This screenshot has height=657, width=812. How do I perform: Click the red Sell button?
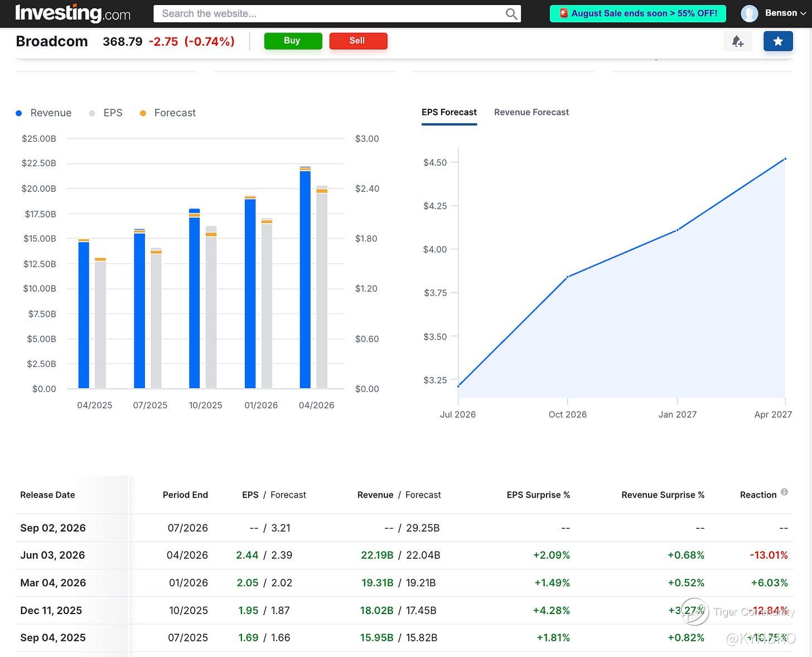pyautogui.click(x=358, y=41)
